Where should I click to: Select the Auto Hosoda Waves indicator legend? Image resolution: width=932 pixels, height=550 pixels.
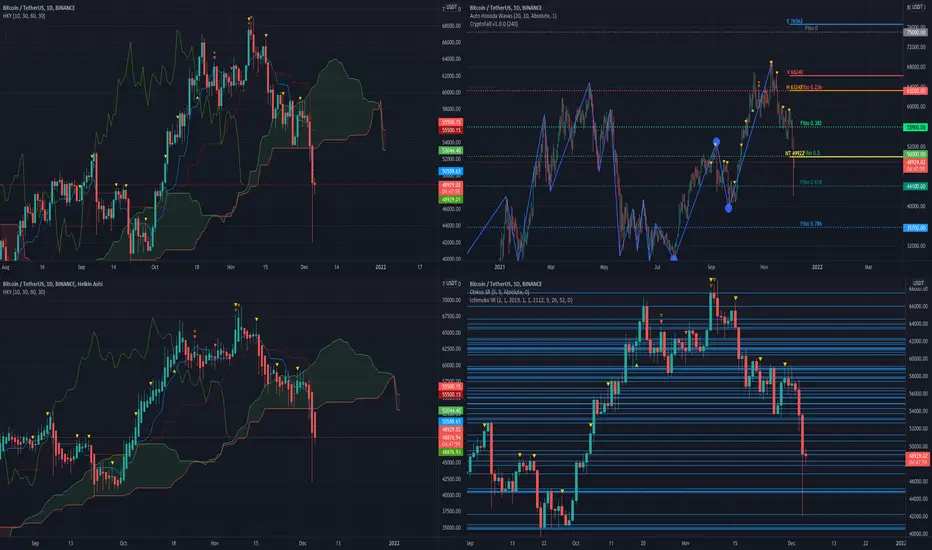tap(513, 16)
